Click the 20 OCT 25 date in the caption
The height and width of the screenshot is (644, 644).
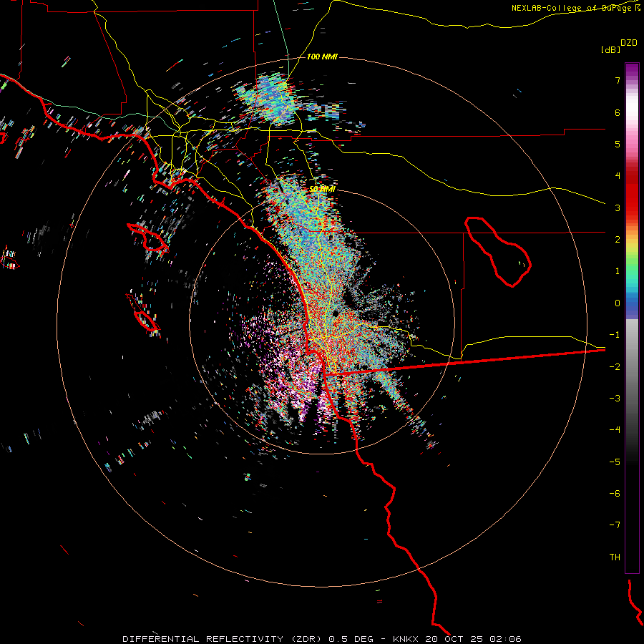pos(454,639)
